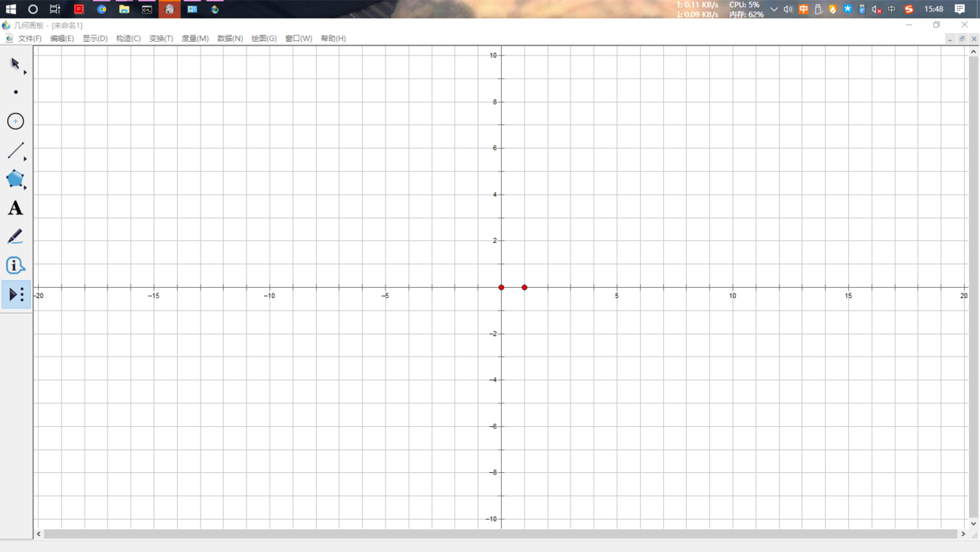The height and width of the screenshot is (552, 980).
Task: Show hidden system tray icons
Action: tap(774, 9)
